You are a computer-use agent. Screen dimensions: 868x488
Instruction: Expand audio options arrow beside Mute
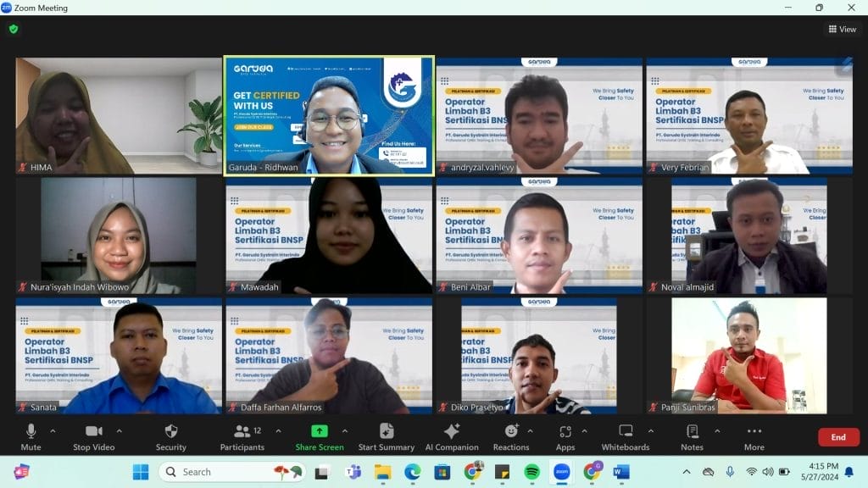(53, 430)
